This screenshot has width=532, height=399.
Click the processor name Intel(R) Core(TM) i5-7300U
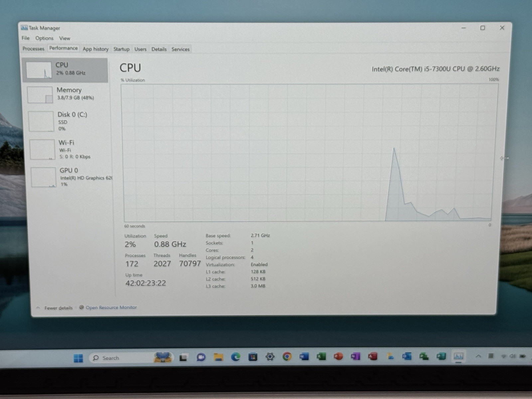pyautogui.click(x=436, y=69)
